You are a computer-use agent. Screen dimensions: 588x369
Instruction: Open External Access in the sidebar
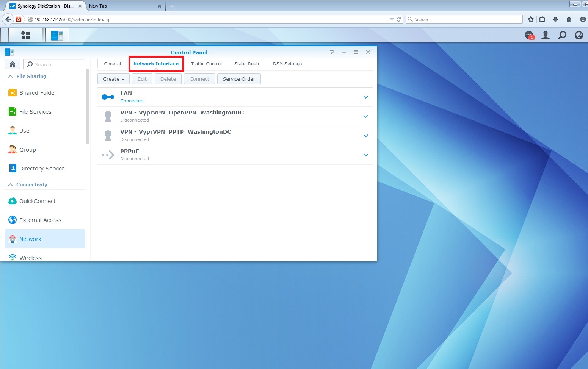[x=40, y=220]
